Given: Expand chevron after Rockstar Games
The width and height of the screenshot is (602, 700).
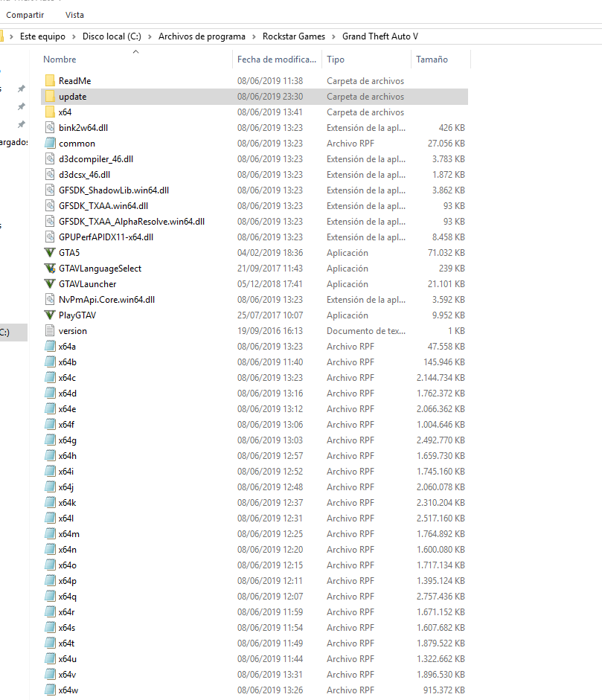Looking at the screenshot, I should click(x=333, y=36).
